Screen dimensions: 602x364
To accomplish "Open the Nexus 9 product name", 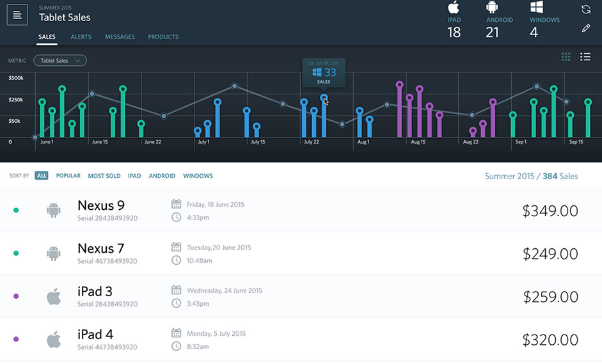I will tap(101, 205).
